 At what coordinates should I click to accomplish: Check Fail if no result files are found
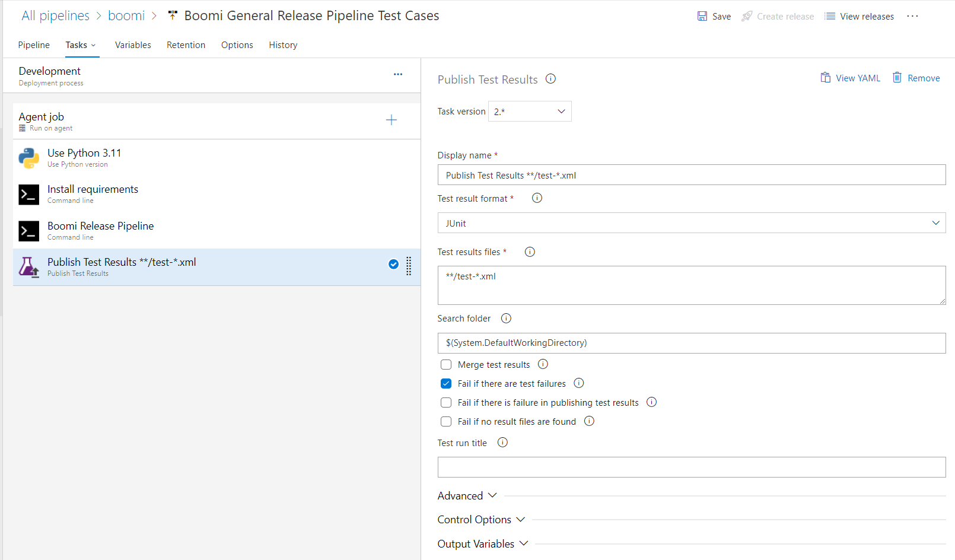pos(446,422)
